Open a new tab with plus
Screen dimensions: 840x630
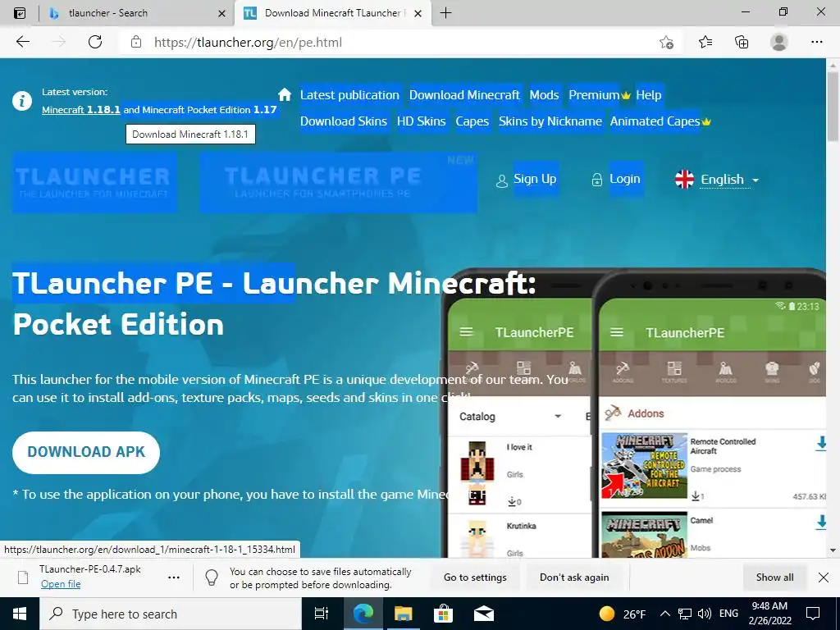[445, 13]
